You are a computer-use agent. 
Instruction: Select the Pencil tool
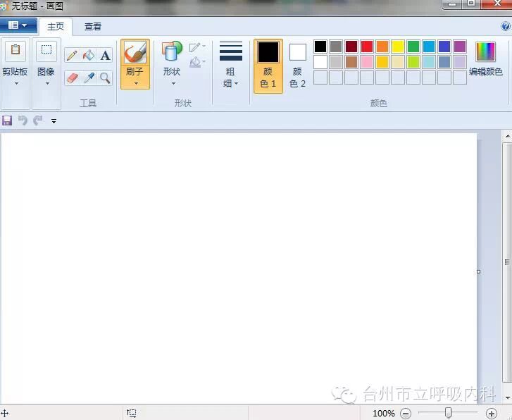point(72,55)
